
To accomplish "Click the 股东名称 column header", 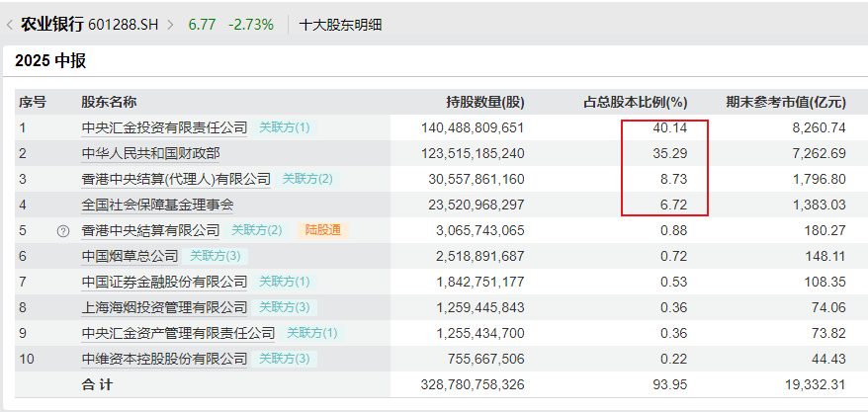I will pyautogui.click(x=109, y=103).
